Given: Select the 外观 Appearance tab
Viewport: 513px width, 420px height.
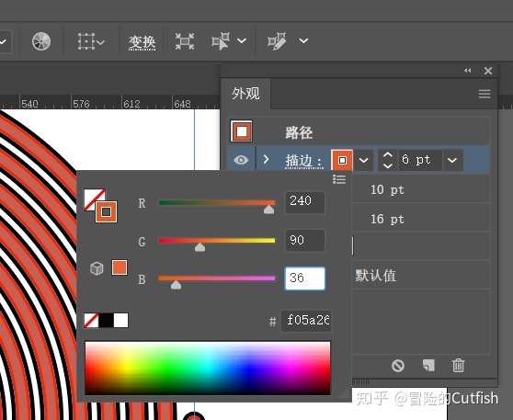Looking at the screenshot, I should click(x=245, y=94).
